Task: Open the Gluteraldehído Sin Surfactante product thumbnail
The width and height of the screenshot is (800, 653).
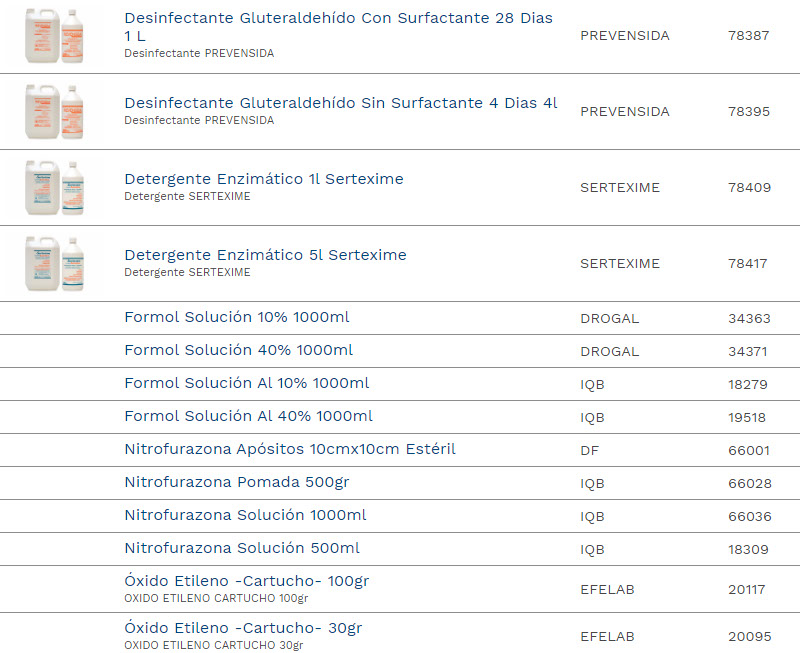Action: coord(55,111)
